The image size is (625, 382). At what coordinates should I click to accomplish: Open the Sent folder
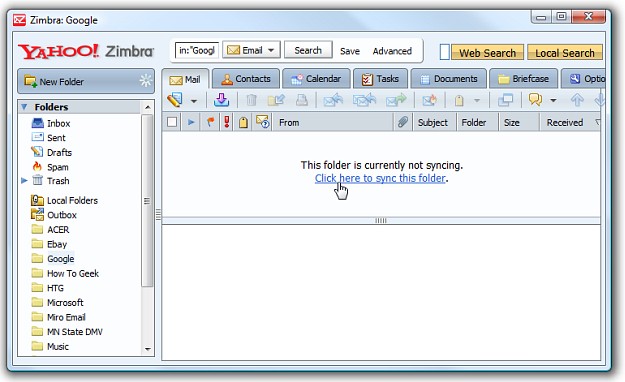click(56, 138)
